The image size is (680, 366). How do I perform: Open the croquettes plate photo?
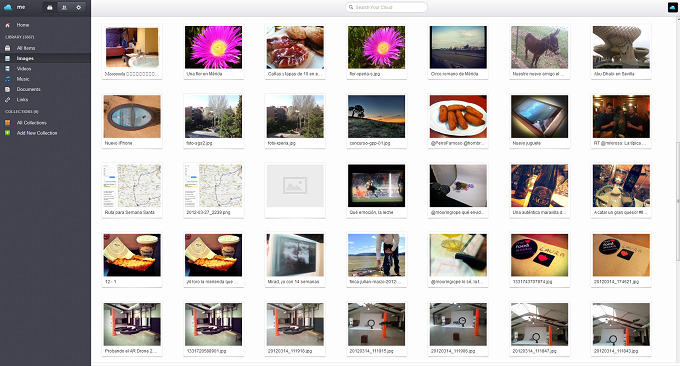coord(458,117)
